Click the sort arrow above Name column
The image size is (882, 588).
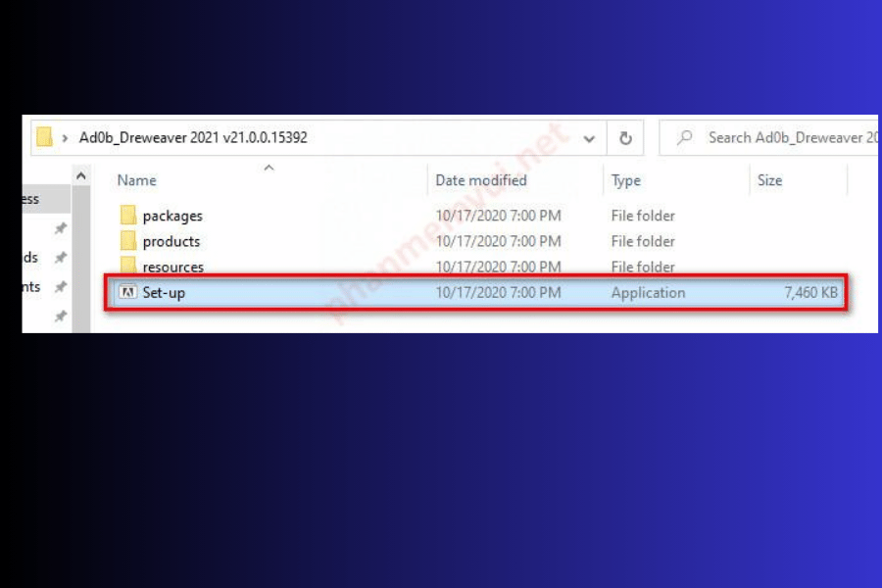pyautogui.click(x=269, y=169)
